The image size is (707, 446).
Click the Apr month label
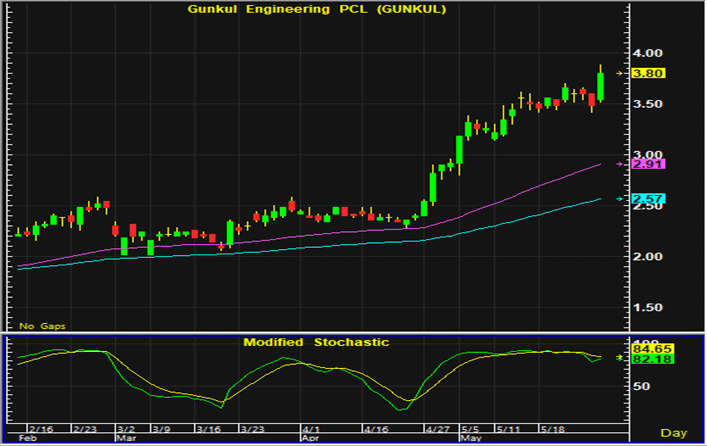(310, 438)
